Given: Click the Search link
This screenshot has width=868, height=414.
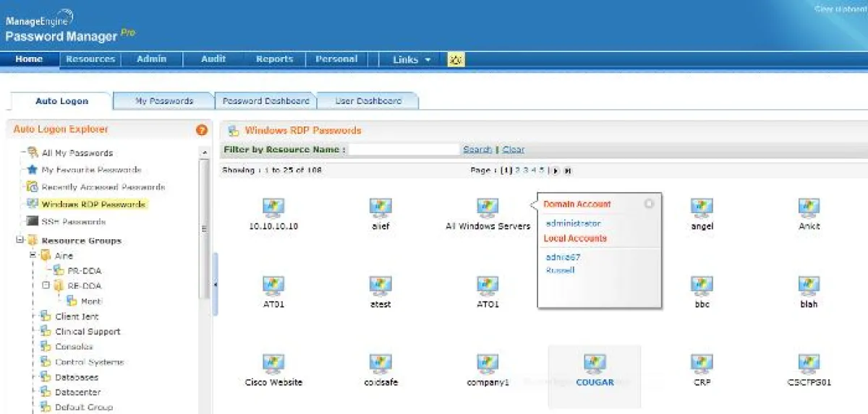Looking at the screenshot, I should (477, 150).
